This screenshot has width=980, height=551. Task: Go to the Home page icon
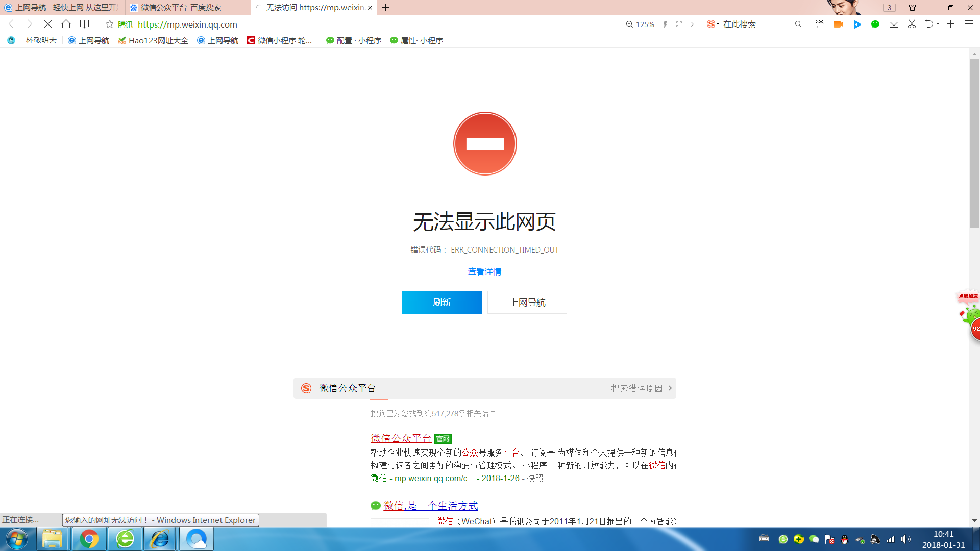coord(66,24)
